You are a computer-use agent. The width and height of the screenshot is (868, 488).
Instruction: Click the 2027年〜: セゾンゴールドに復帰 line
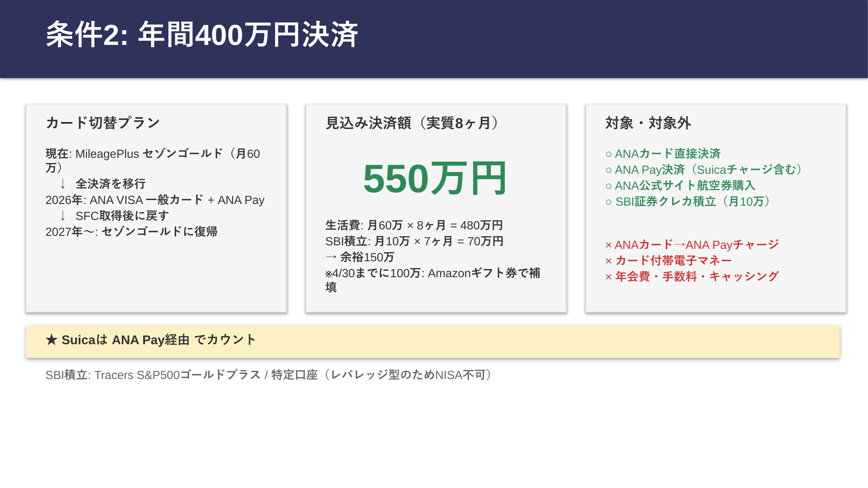pos(131,232)
